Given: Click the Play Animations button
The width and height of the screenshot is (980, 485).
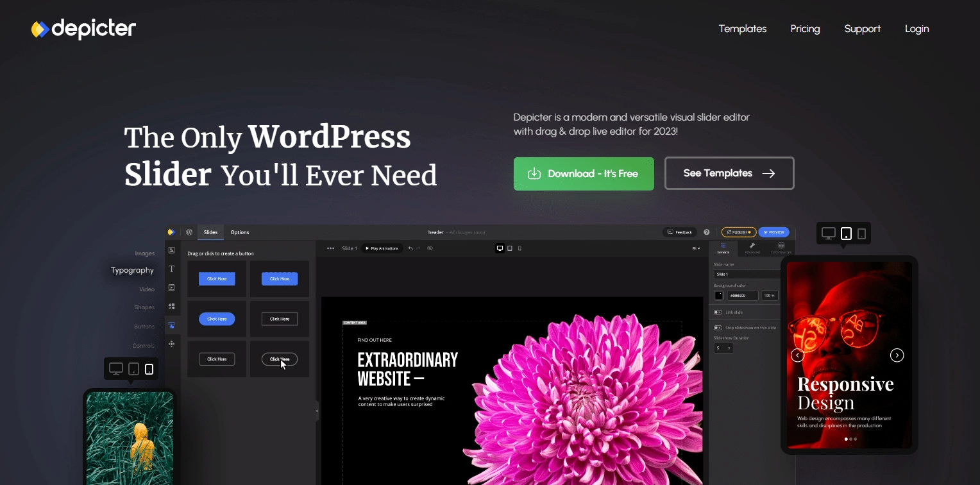Looking at the screenshot, I should pyautogui.click(x=382, y=248).
